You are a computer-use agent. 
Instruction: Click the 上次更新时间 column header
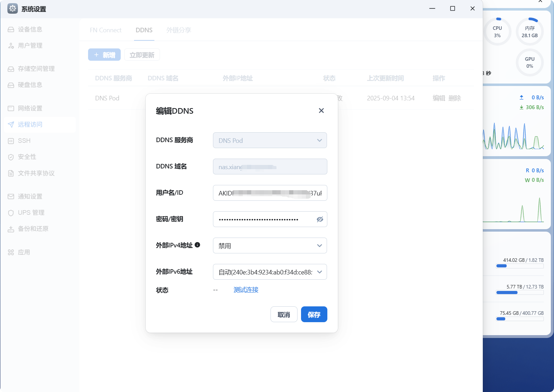385,78
